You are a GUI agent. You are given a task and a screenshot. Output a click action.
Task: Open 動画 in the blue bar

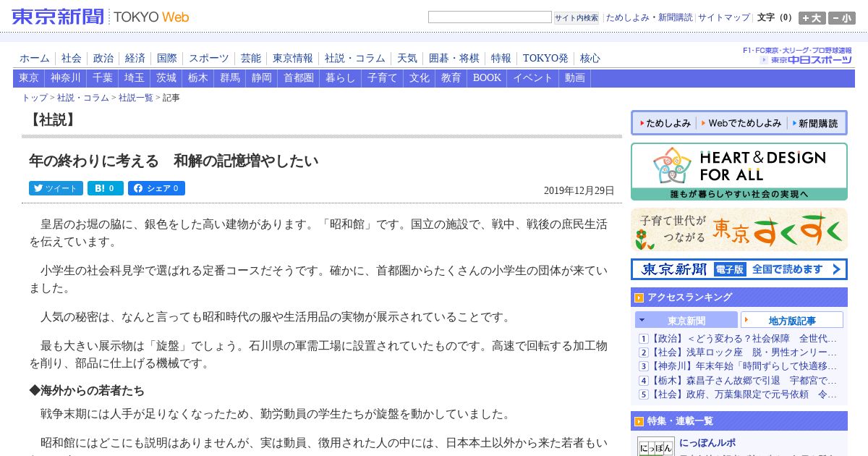tap(575, 78)
